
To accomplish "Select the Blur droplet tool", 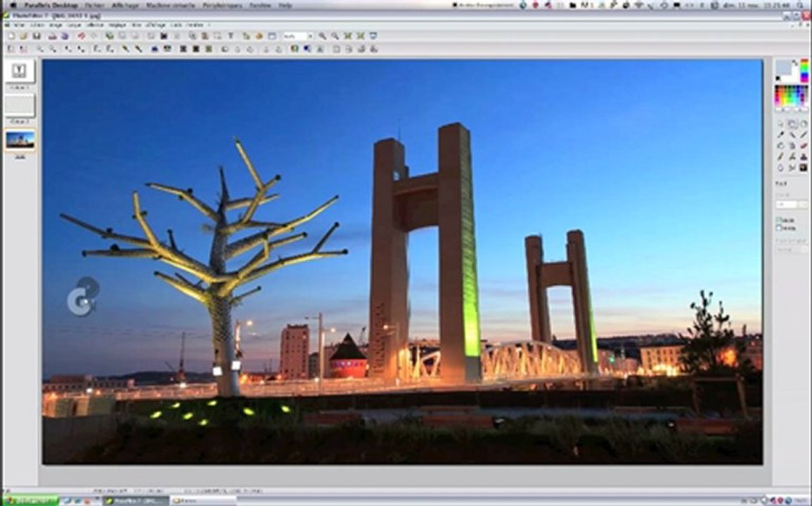I will [781, 168].
